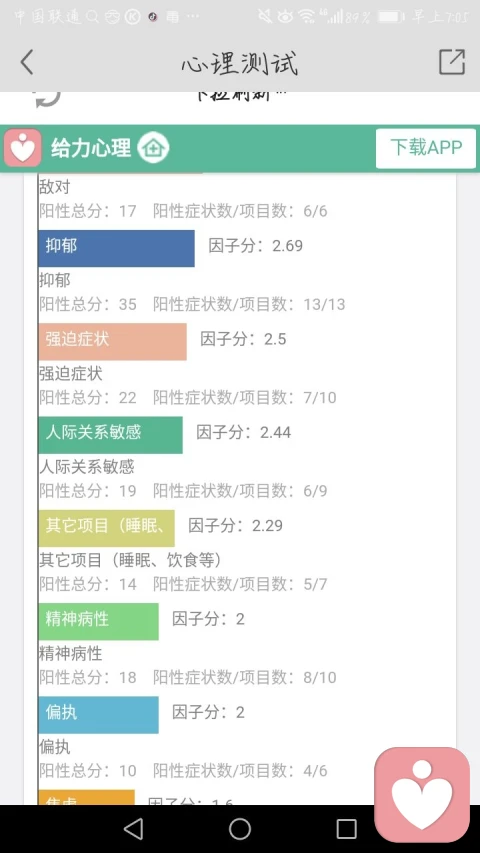Tap the Android home circle button
480x853 pixels.
pyautogui.click(x=239, y=829)
